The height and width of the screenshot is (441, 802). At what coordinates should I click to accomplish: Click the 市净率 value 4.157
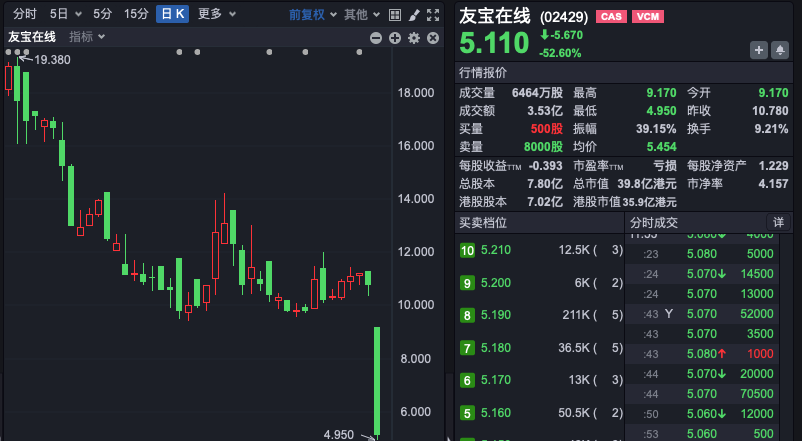773,183
